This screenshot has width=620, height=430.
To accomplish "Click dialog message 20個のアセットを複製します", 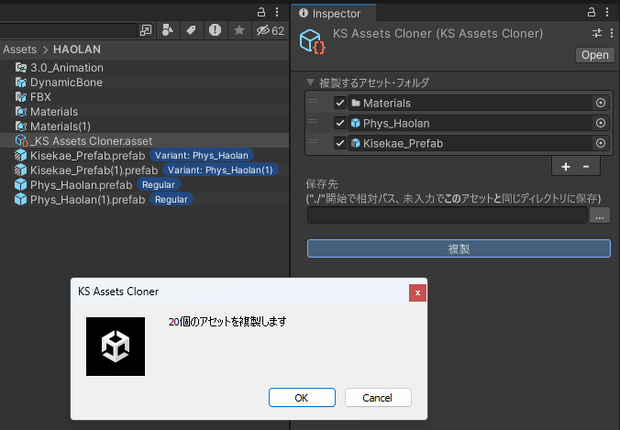I will coord(227,322).
